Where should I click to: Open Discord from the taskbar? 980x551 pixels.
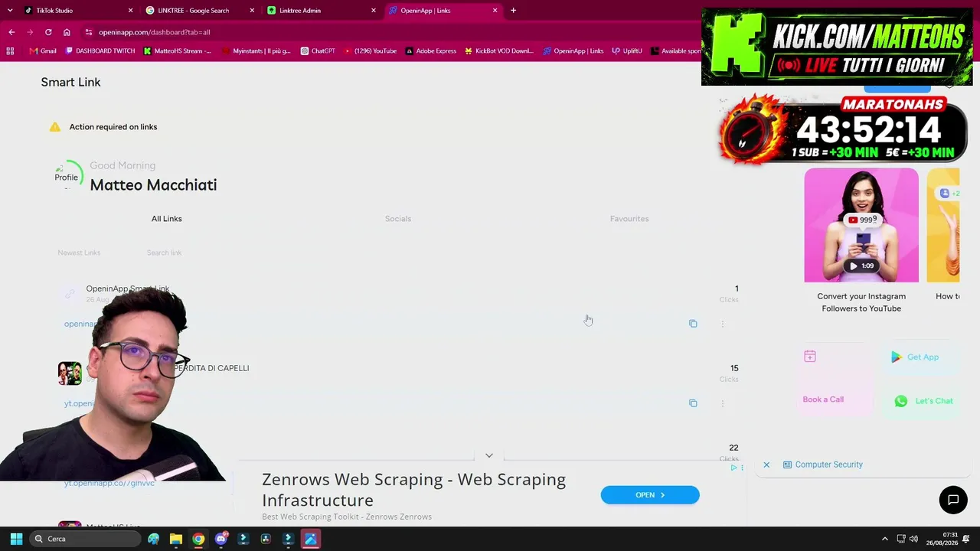(221, 539)
